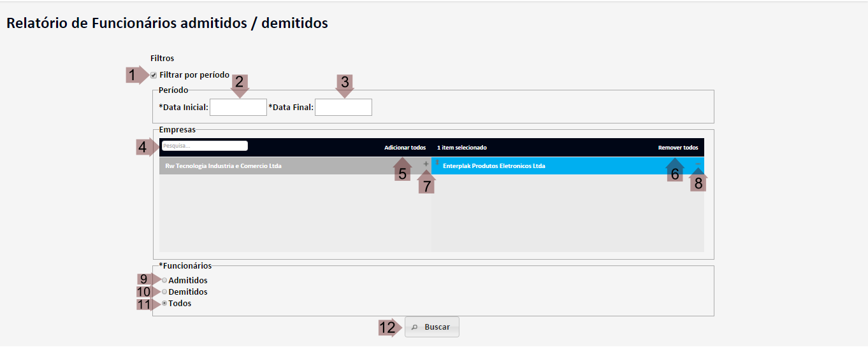
Task: Select Rw Tecnologia Industria e Comercio Ltda
Action: click(223, 166)
